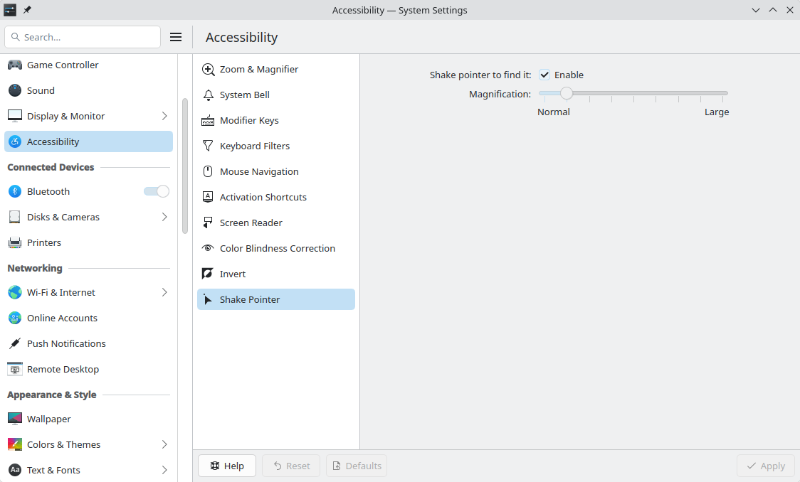Open the Remote Desktop settings entry
This screenshot has width=800, height=482.
coord(62,369)
